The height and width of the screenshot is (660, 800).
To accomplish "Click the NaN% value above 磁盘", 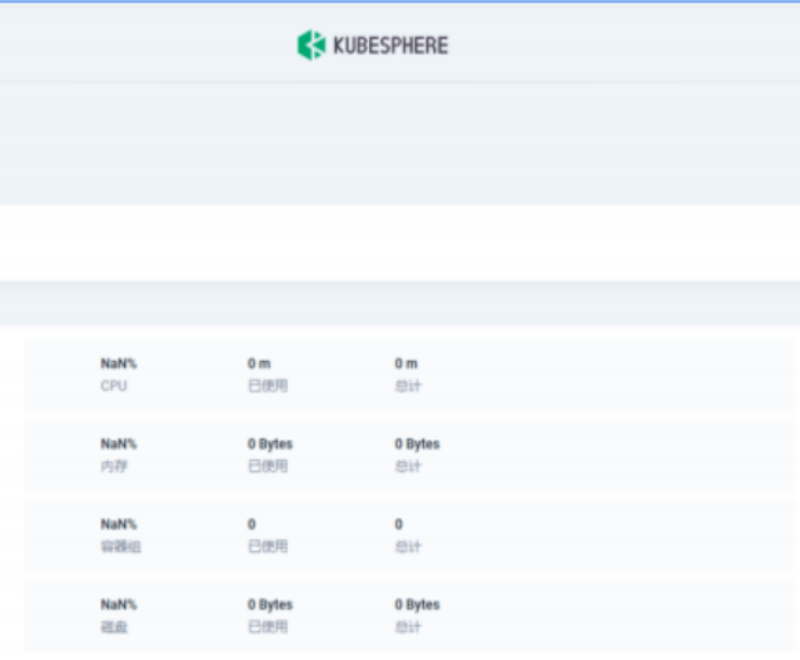I will coord(118,604).
